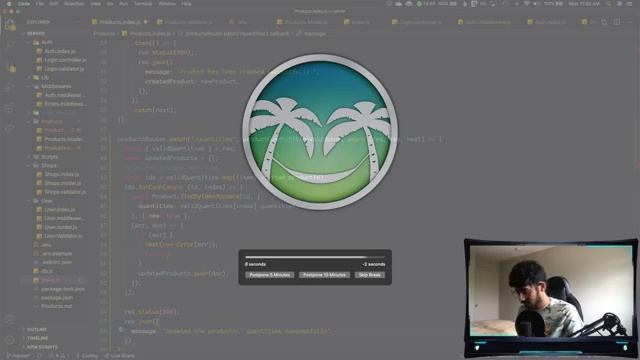Open User.model.js in the explorer

[60, 227]
